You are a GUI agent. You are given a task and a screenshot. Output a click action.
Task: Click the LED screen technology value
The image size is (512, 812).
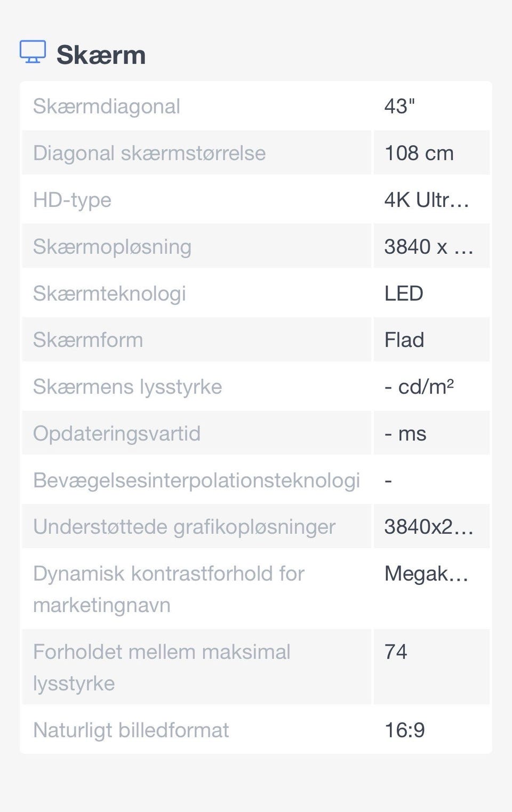point(404,293)
